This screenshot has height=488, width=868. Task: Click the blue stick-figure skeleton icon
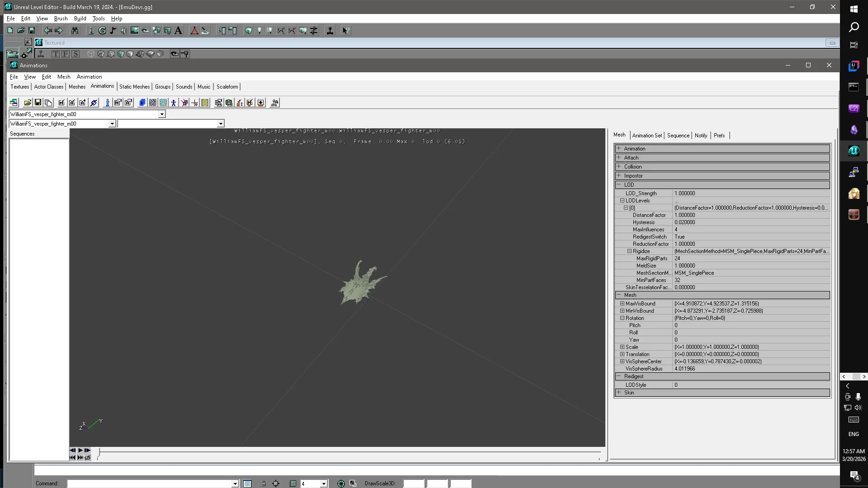[x=174, y=103]
